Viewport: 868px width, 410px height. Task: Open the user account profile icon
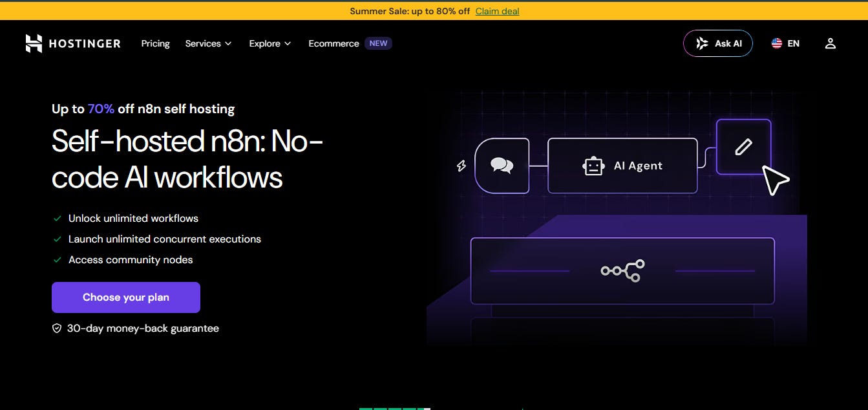(x=831, y=43)
